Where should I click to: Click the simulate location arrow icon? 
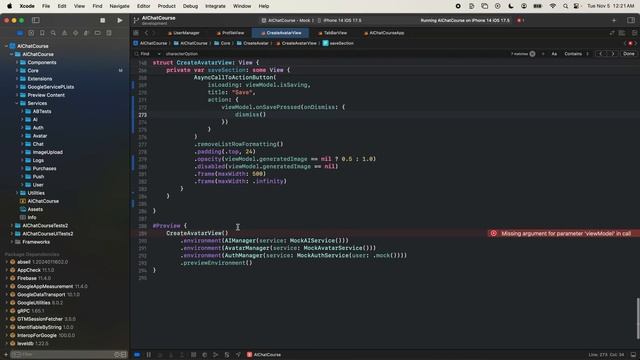coord(238,355)
